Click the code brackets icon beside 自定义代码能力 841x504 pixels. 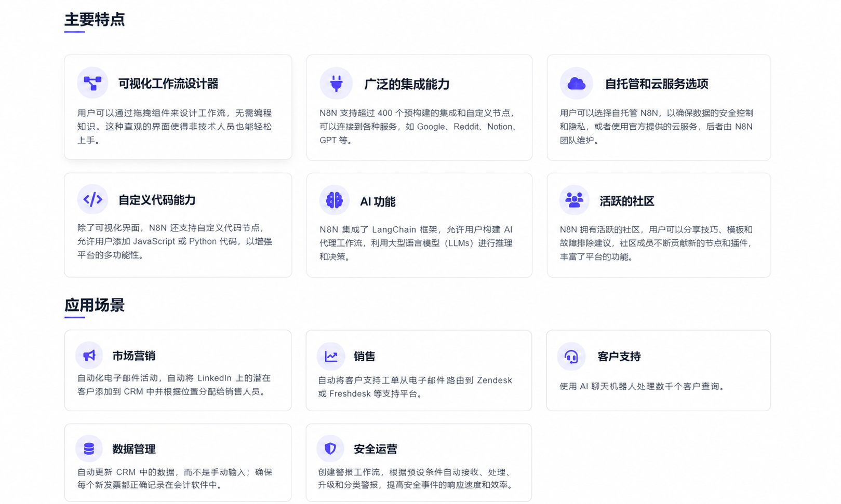pos(92,199)
